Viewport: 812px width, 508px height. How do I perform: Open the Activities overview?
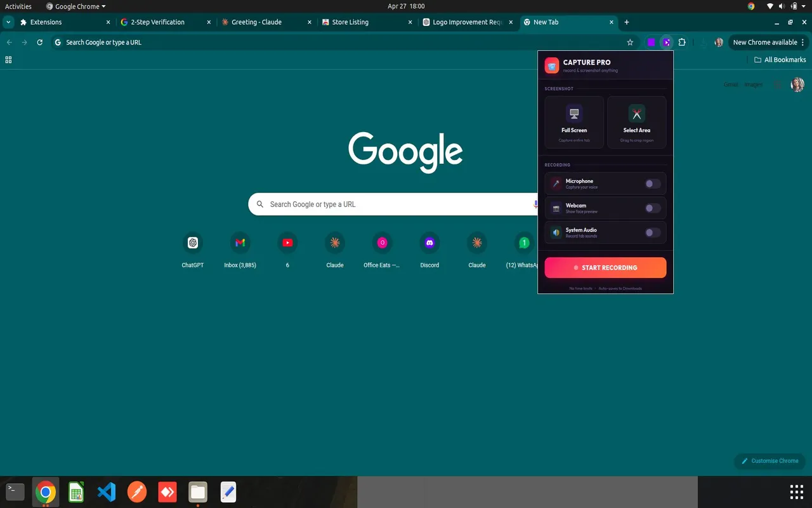point(18,6)
